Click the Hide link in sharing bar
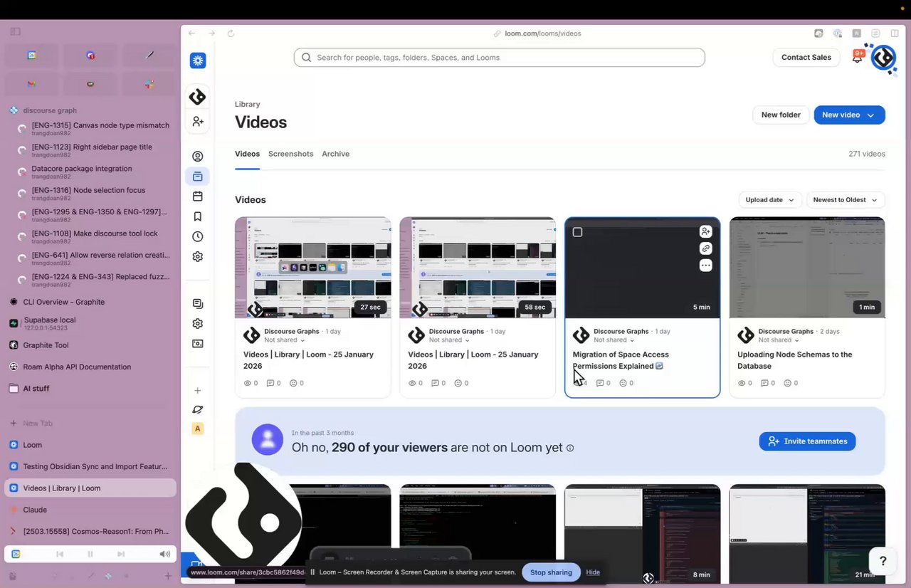The height and width of the screenshot is (588, 911). point(593,572)
